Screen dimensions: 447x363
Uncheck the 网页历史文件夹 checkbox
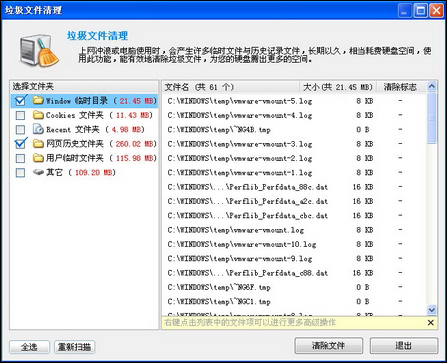coord(21,144)
